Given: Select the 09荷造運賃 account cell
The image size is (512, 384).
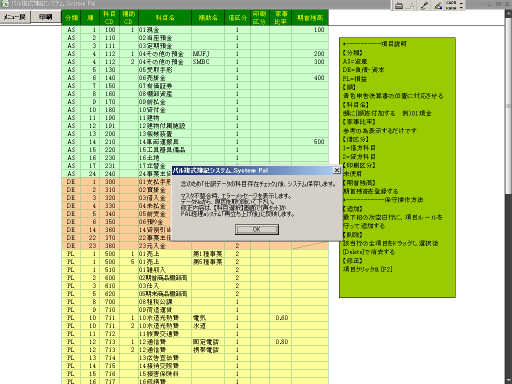Looking at the screenshot, I should point(165,310).
